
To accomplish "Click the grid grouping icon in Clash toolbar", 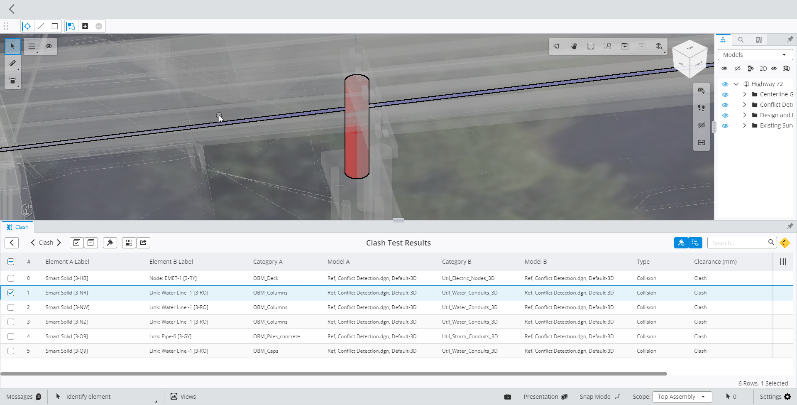I will coord(129,243).
